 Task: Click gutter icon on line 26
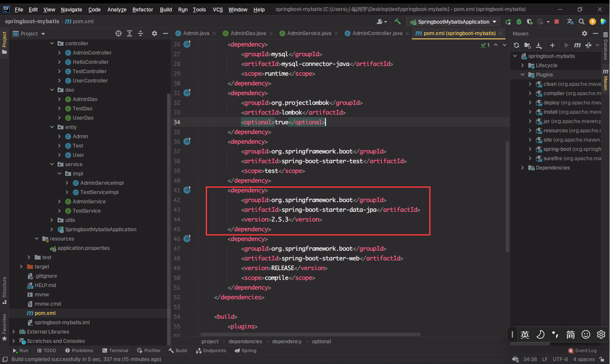pyautogui.click(x=187, y=44)
